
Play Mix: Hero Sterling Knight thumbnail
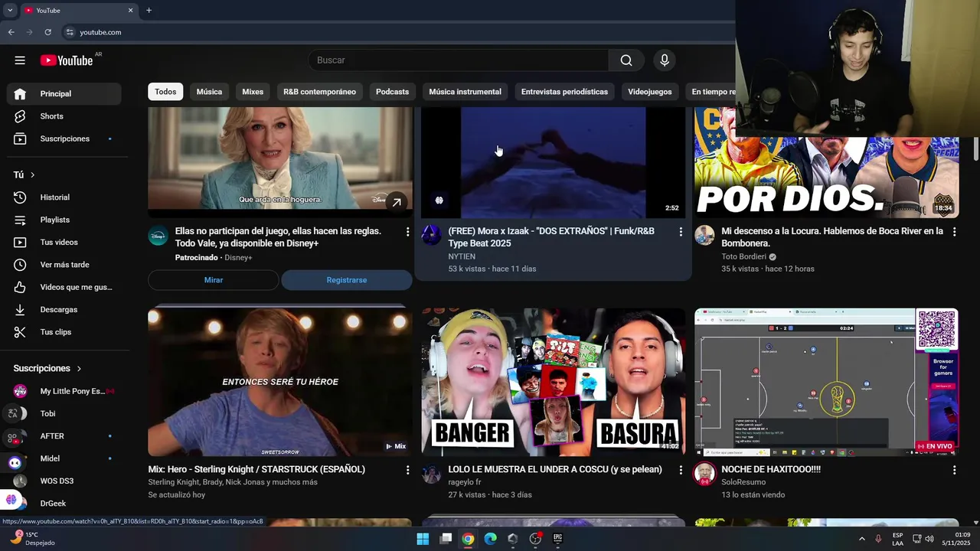[280, 382]
